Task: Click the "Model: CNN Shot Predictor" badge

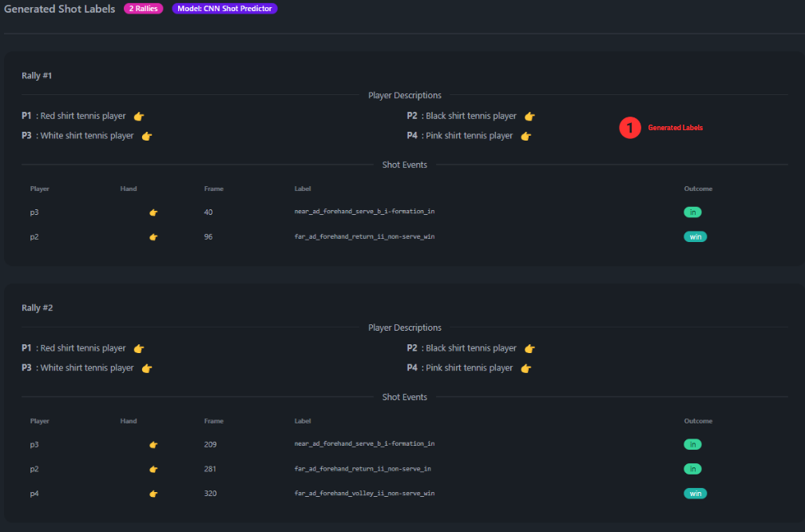Action: point(224,9)
